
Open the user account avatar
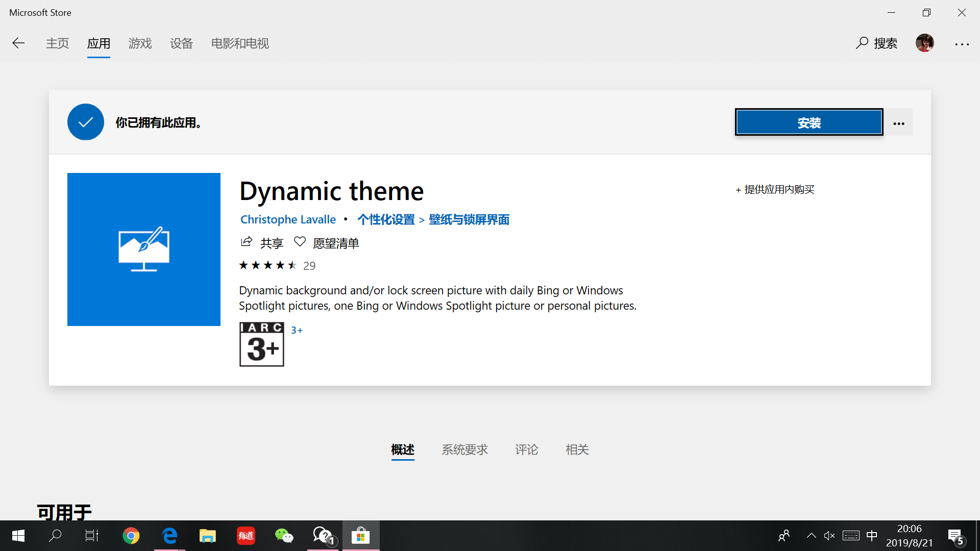(x=924, y=43)
